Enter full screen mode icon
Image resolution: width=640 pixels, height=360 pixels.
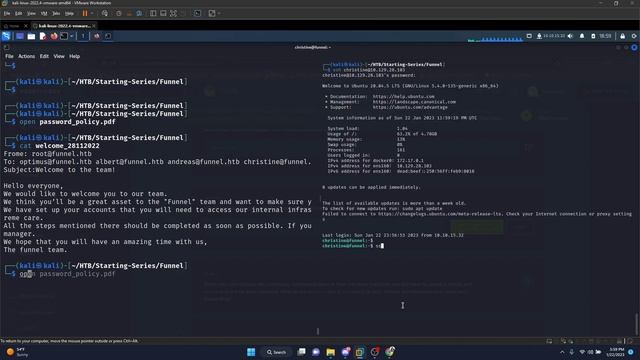tap(173, 13)
